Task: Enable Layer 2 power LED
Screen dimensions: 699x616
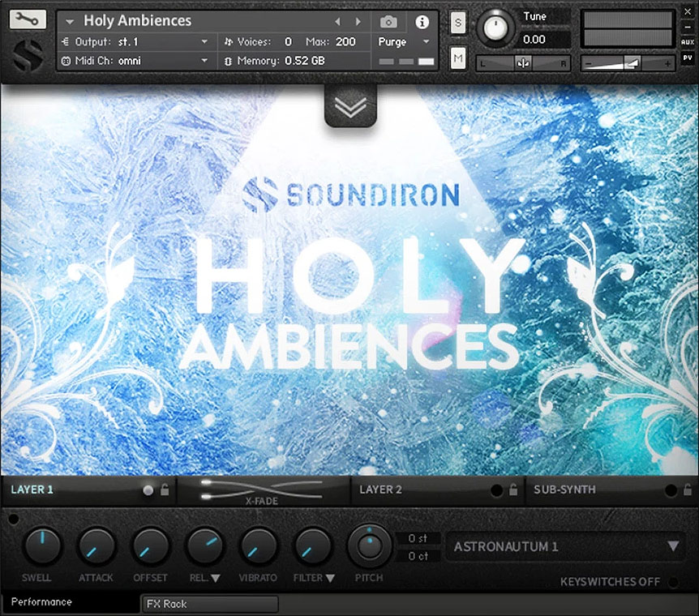Action: click(496, 490)
